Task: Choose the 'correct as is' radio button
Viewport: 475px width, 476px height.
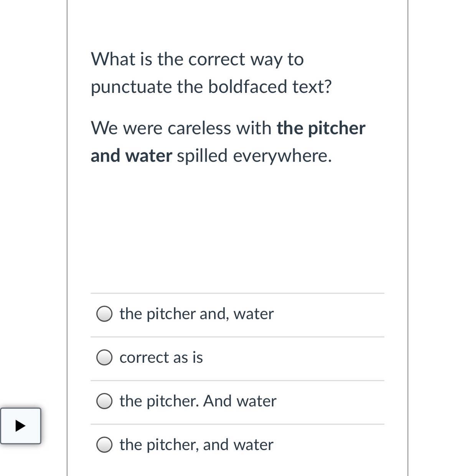Action: [x=104, y=357]
